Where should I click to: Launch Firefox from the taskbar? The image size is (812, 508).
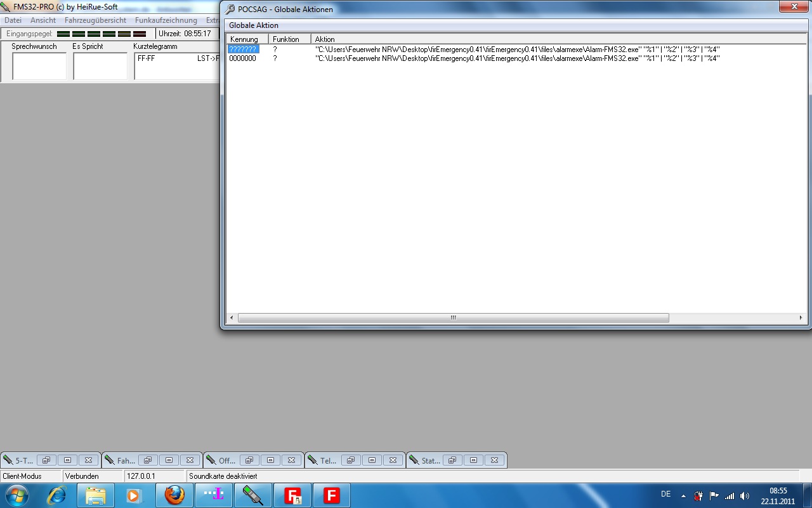click(x=174, y=495)
